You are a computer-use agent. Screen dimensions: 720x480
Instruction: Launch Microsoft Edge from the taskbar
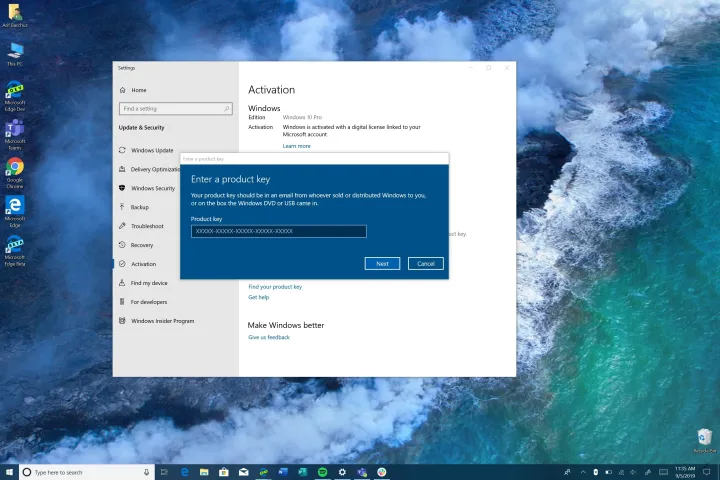[185, 472]
